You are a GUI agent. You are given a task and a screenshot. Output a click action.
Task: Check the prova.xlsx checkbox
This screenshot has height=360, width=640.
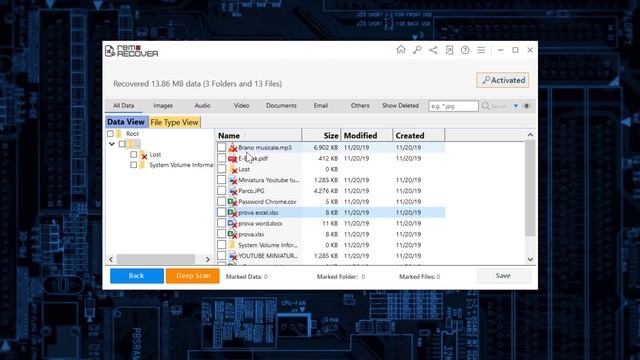[221, 234]
